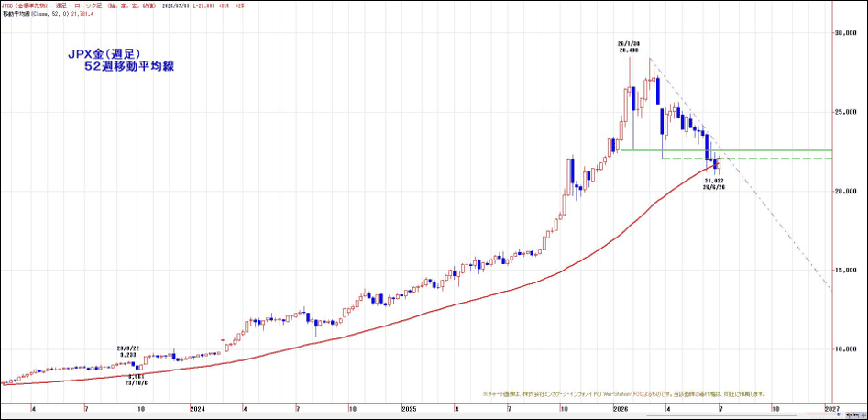The image size is (868, 420).
Task: Click the 2027 label on the time axis
Action: pos(832,408)
